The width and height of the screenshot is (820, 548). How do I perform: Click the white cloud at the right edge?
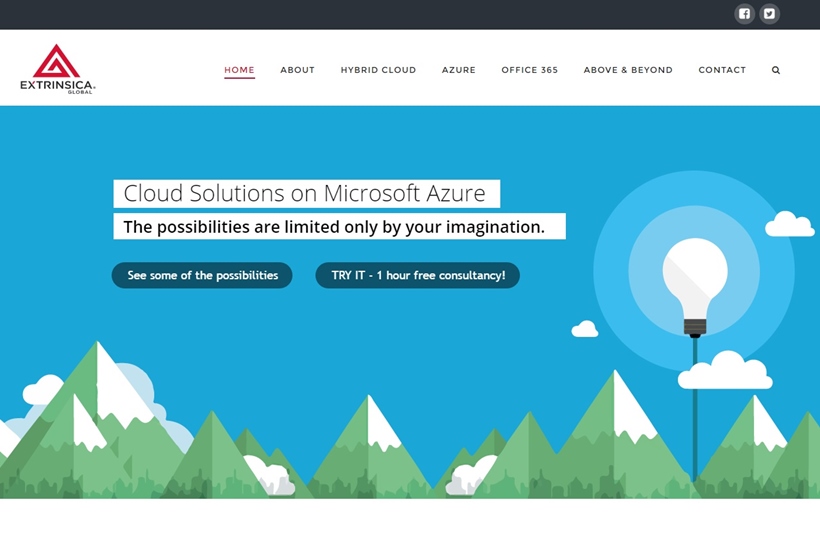[790, 226]
